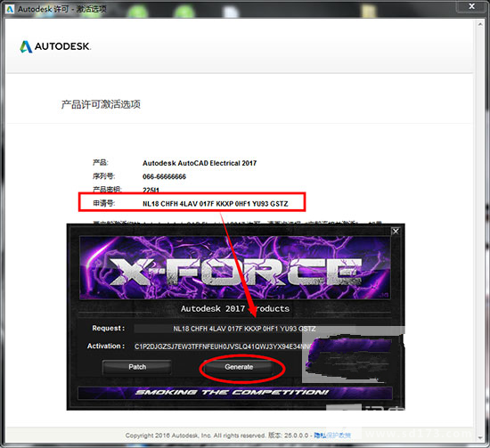Click the product key 225I1 text
This screenshot has width=490, height=448.
point(151,190)
